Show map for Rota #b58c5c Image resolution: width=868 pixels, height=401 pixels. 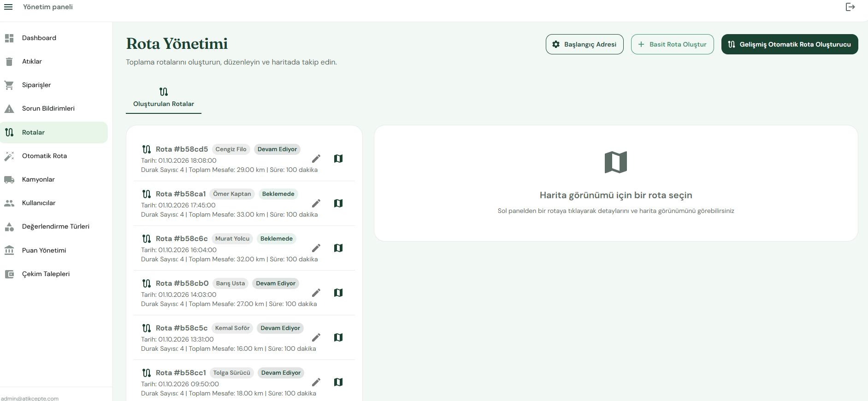tap(338, 337)
